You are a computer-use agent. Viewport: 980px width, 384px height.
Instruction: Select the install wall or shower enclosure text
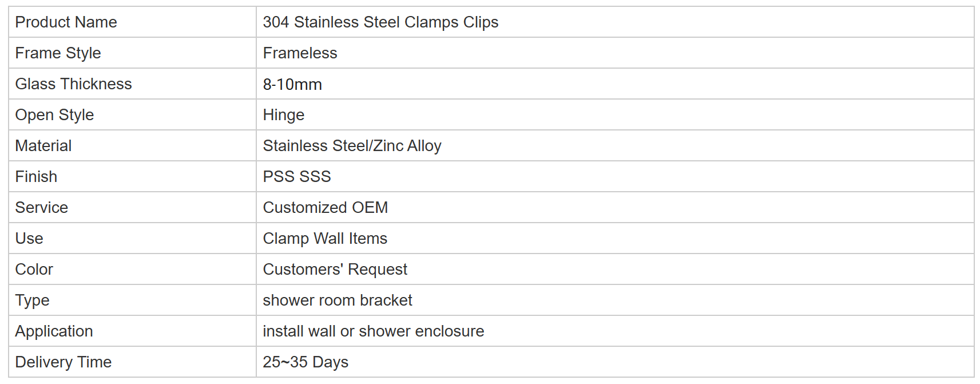[x=374, y=331]
